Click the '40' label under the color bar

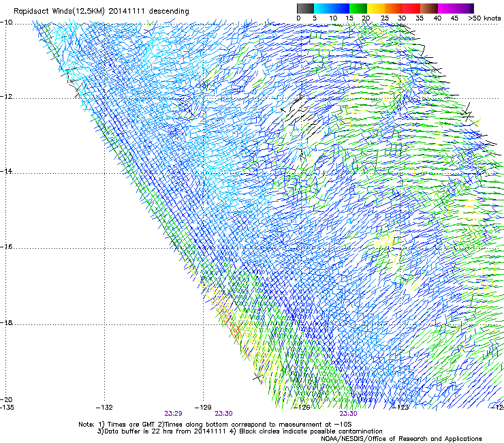(x=437, y=18)
